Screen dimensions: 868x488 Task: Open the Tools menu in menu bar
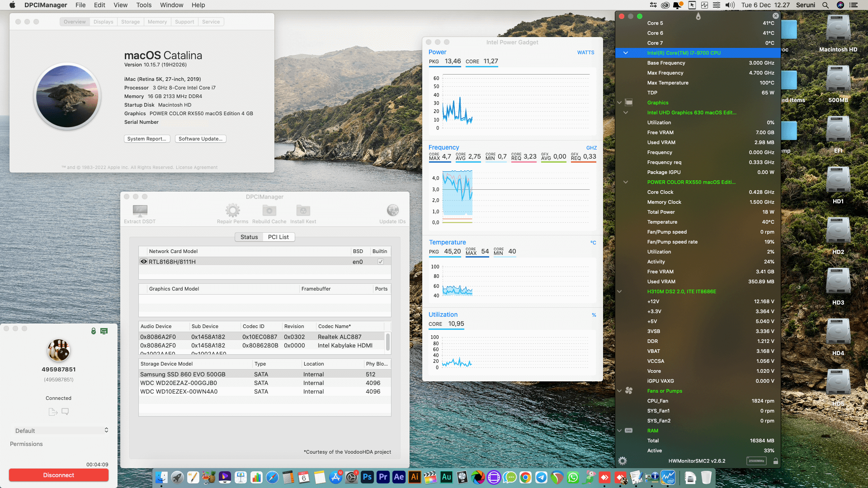coord(144,5)
